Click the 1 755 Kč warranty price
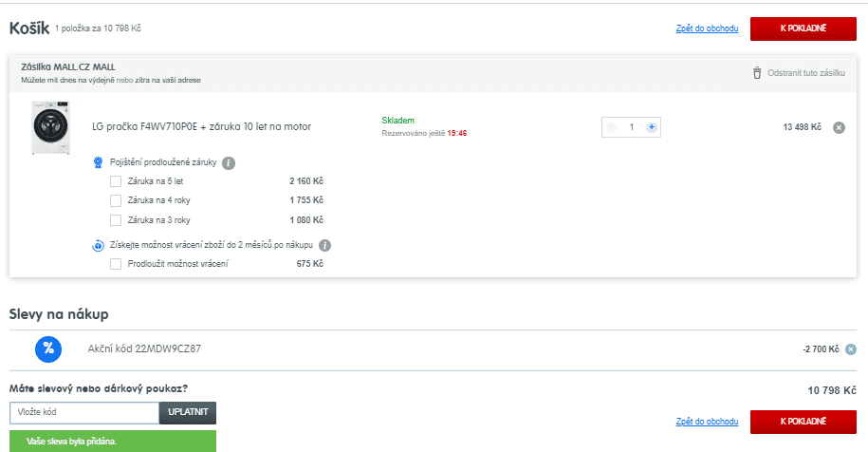The height and width of the screenshot is (452, 868). (x=306, y=200)
